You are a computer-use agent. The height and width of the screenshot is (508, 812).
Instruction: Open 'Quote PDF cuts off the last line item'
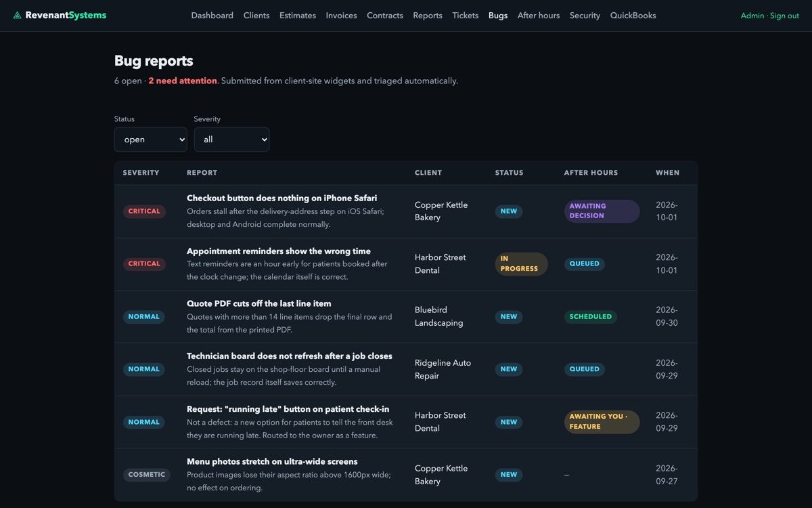point(259,303)
